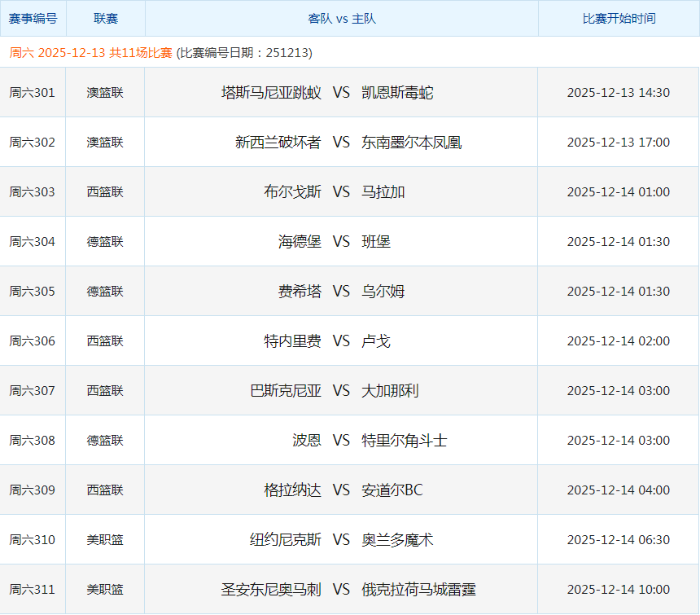The height and width of the screenshot is (615, 700).
Task: Click home team 东南墨尔本凤凰
Action: 412,143
